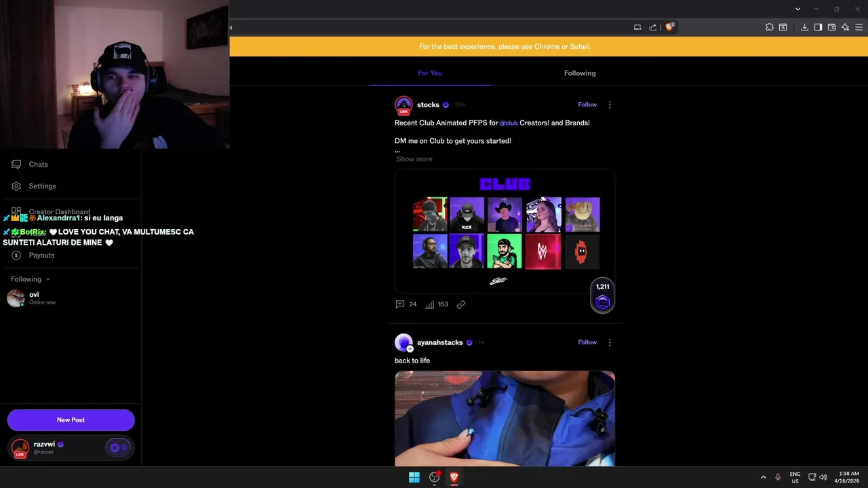This screenshot has width=868, height=488.
Task: Open the @club mention link
Action: click(509, 123)
